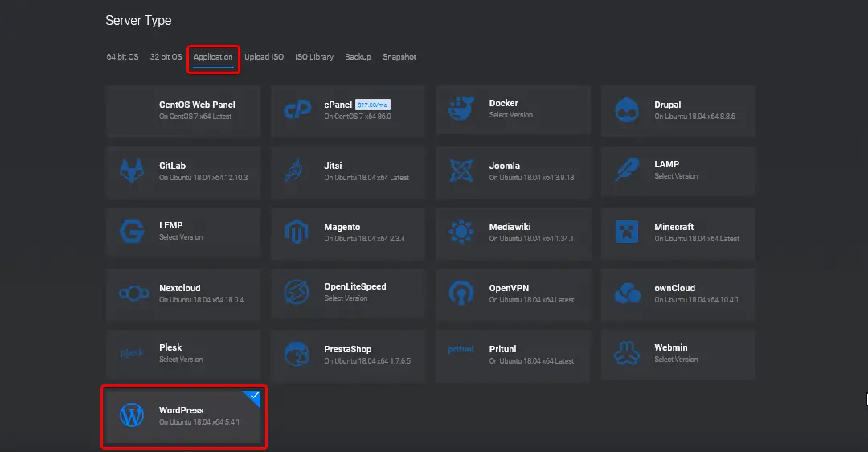This screenshot has height=452, width=868.
Task: Open OpenLiteSpeed Select Version option
Action: click(346, 298)
